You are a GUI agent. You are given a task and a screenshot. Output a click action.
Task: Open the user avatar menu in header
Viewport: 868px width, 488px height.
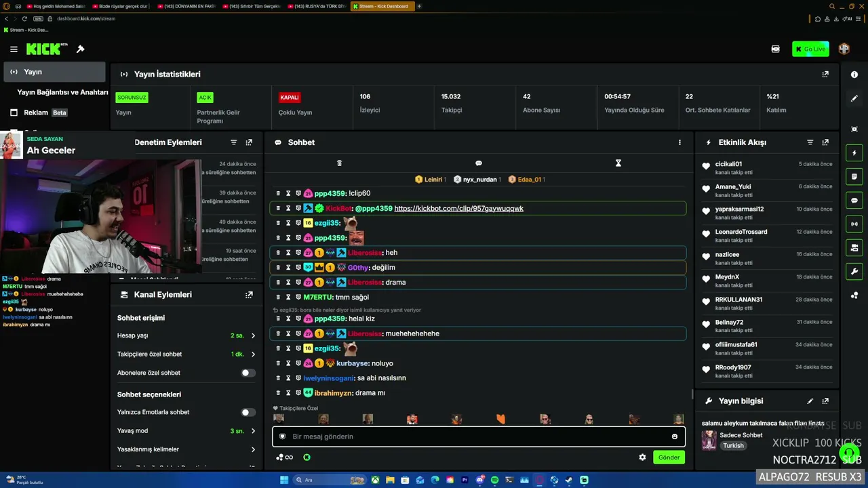[844, 49]
